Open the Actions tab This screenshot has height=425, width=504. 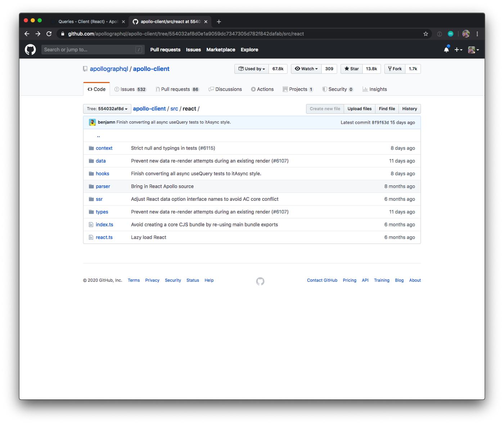262,89
